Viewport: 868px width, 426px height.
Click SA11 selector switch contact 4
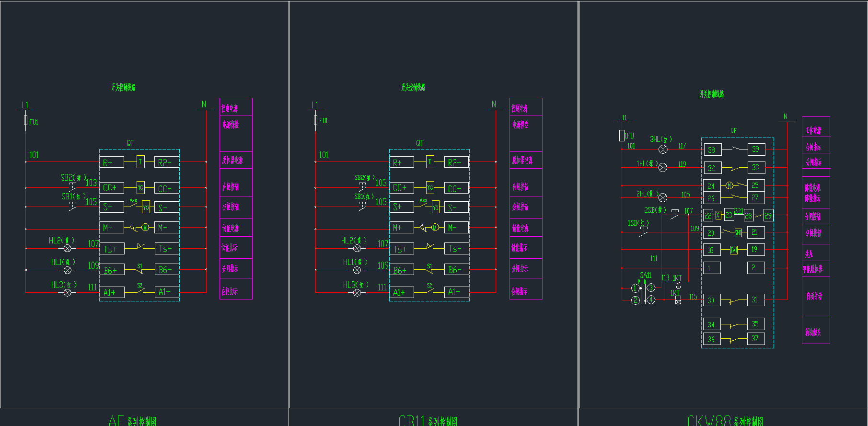(x=651, y=300)
